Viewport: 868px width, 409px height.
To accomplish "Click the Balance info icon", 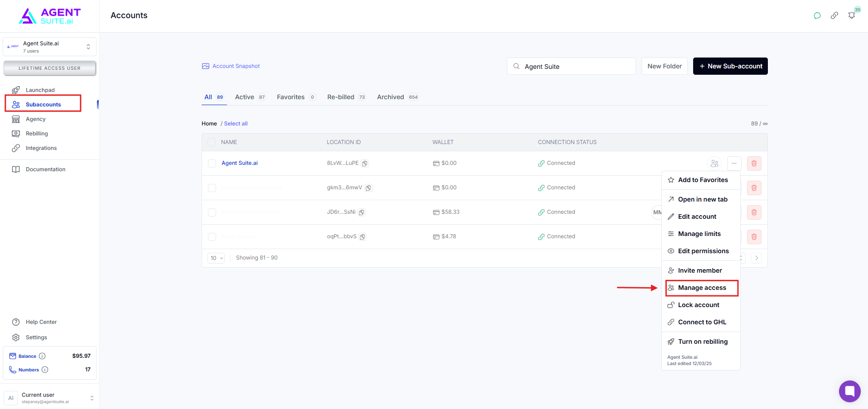I will point(42,356).
